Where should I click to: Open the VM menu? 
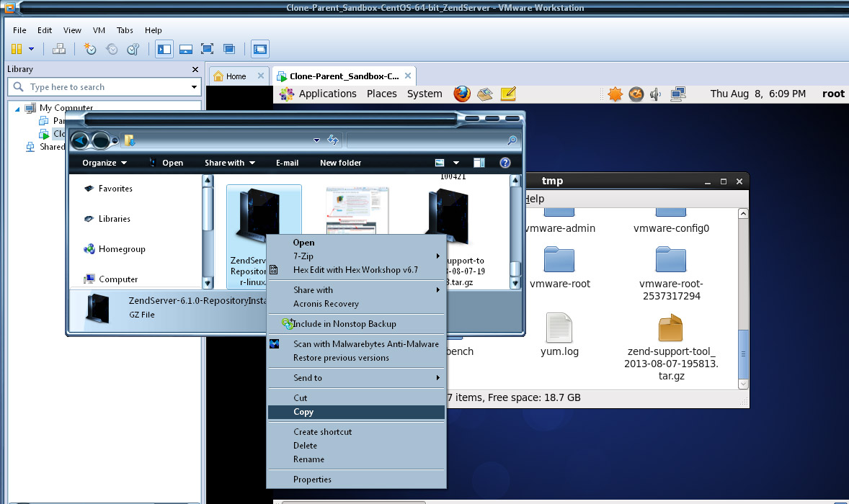[99, 30]
